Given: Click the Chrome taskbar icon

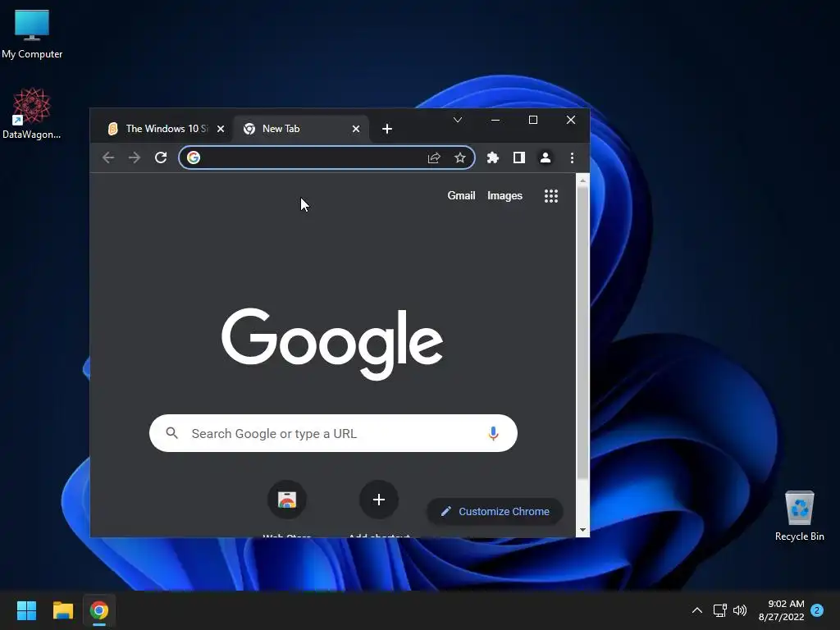Looking at the screenshot, I should pos(99,610).
